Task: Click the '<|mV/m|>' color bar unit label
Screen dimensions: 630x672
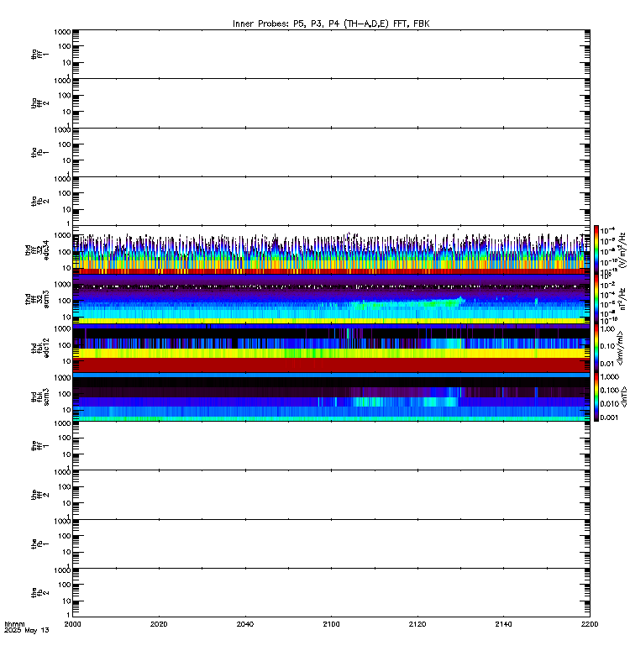Action: tap(620, 348)
